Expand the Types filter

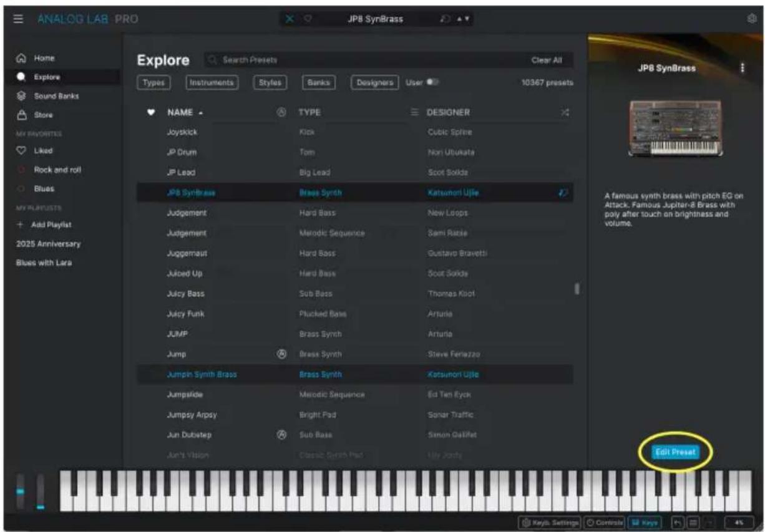click(153, 82)
